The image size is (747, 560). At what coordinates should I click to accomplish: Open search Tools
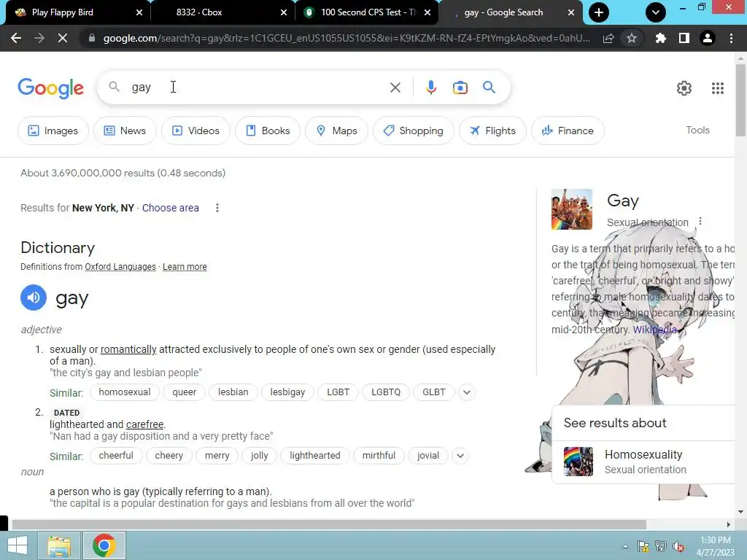(697, 130)
